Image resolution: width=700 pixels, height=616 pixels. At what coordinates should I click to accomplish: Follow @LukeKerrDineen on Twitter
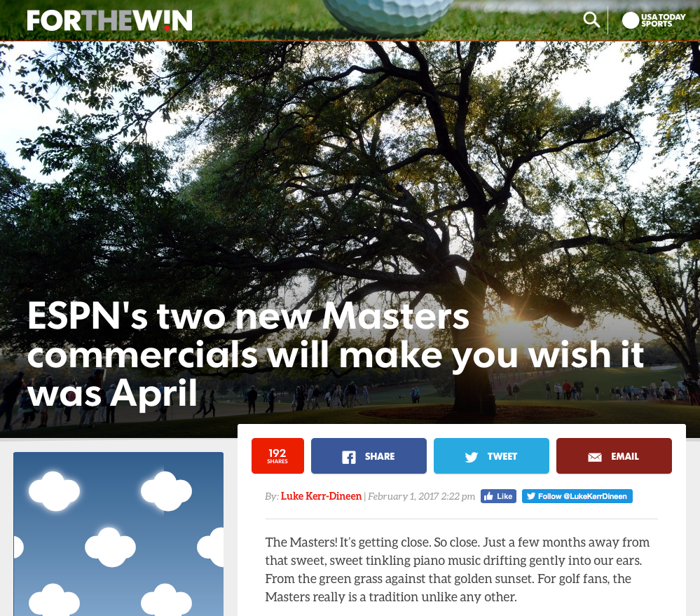coord(577,496)
